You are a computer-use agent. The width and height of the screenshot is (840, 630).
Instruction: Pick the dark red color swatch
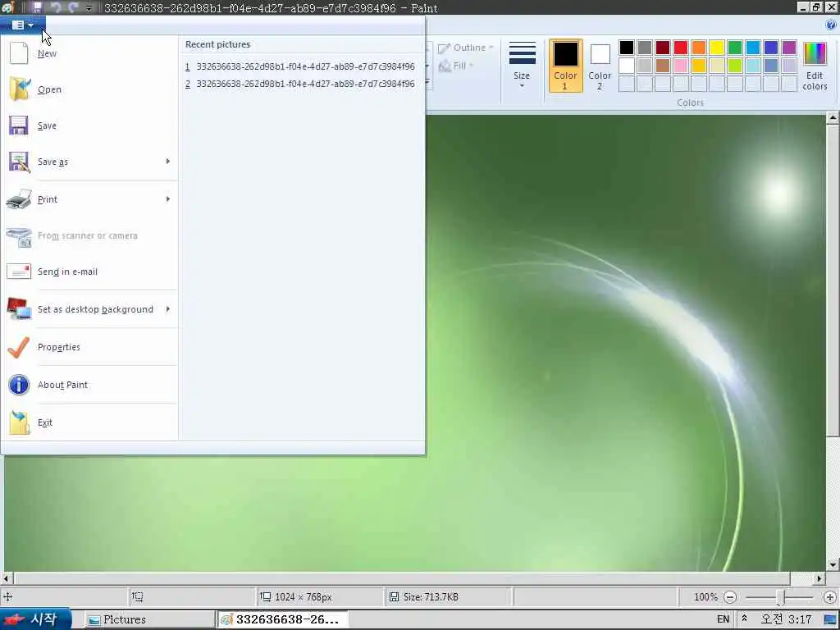click(x=663, y=48)
